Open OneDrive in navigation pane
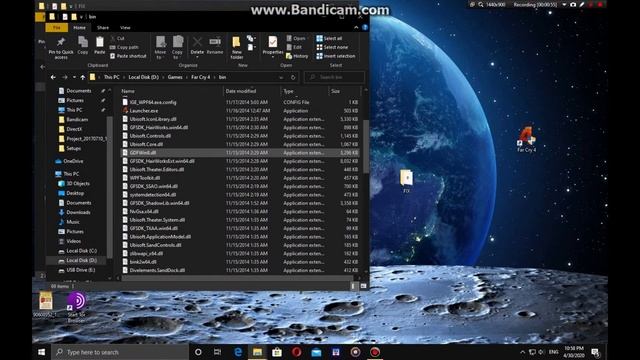640x360 pixels. [x=73, y=161]
